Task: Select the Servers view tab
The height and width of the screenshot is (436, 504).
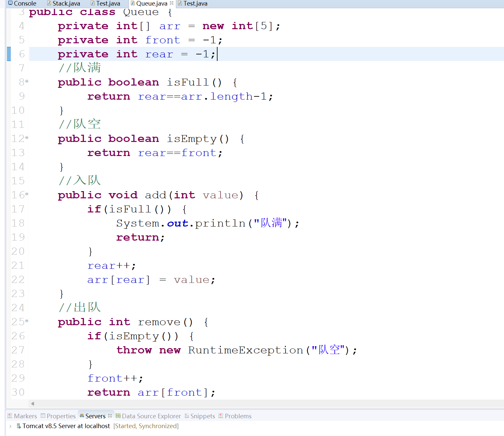Action: (x=95, y=416)
